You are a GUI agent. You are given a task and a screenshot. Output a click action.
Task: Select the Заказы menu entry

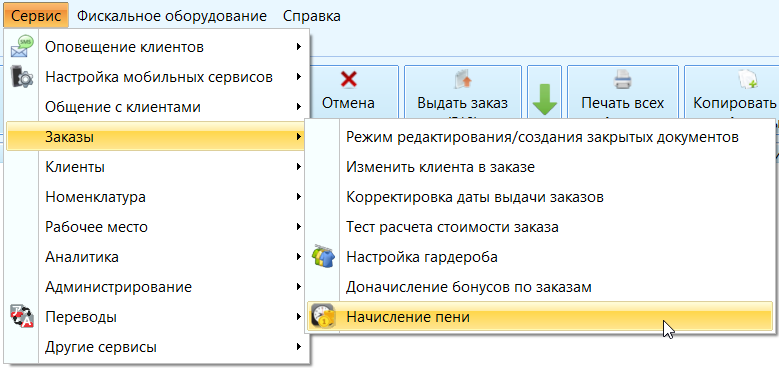click(156, 137)
